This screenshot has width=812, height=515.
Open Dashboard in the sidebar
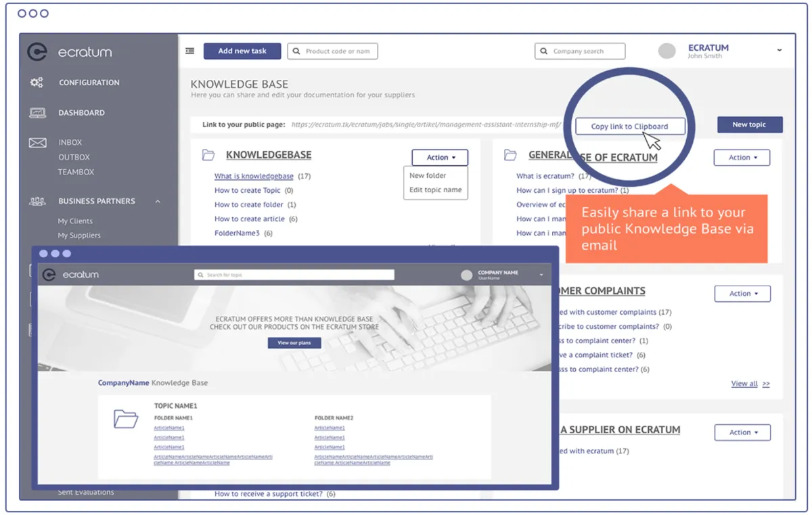click(81, 113)
